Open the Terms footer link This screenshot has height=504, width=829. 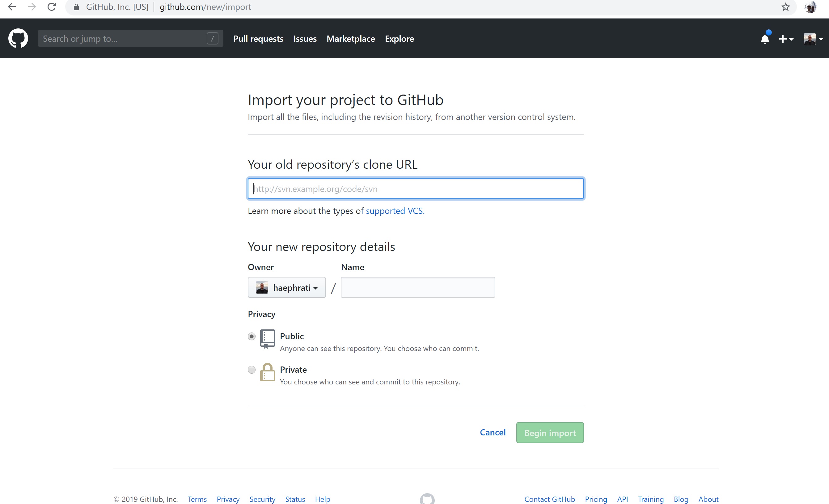197,499
